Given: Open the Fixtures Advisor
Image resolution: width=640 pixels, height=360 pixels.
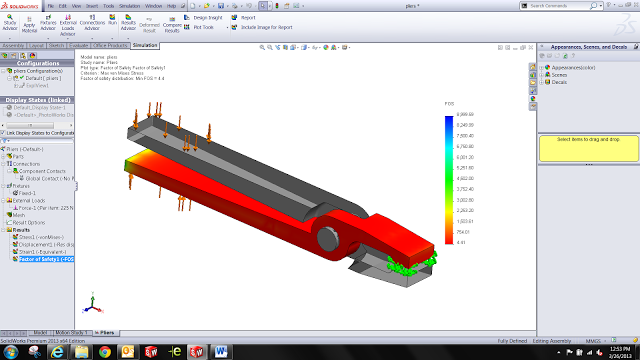Looking at the screenshot, I should pyautogui.click(x=48, y=23).
